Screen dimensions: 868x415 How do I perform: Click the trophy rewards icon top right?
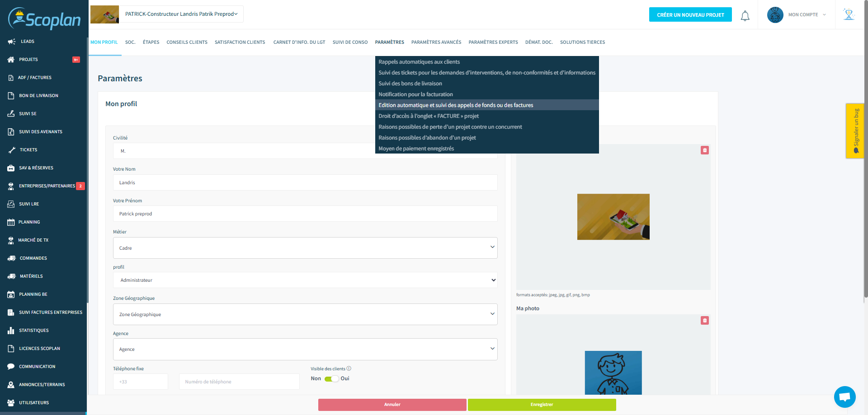click(x=849, y=14)
